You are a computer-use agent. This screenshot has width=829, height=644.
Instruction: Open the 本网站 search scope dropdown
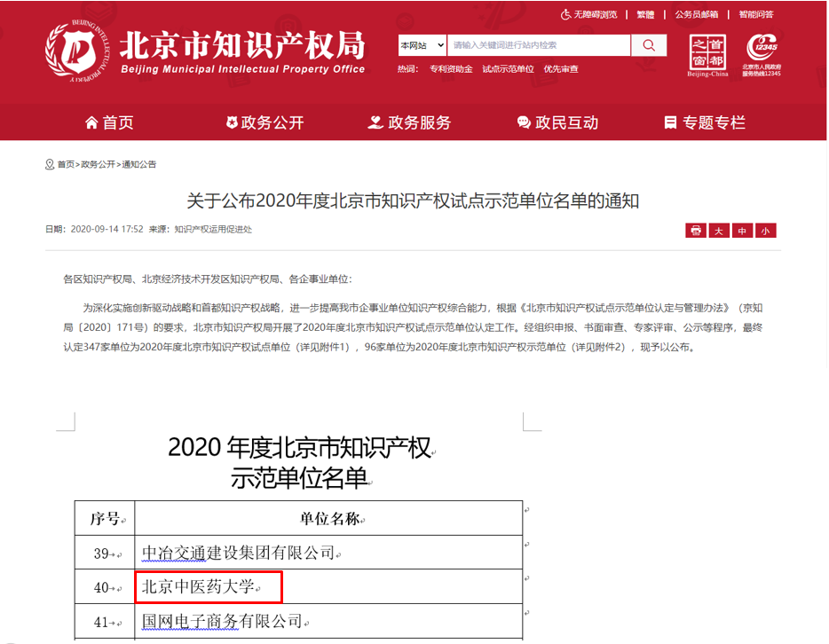pyautogui.click(x=422, y=45)
